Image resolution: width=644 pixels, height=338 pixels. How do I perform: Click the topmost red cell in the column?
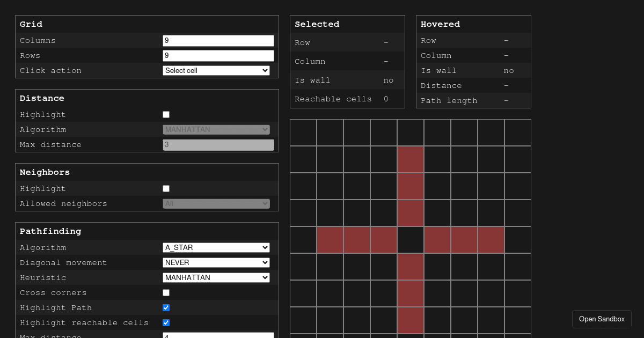(411, 159)
